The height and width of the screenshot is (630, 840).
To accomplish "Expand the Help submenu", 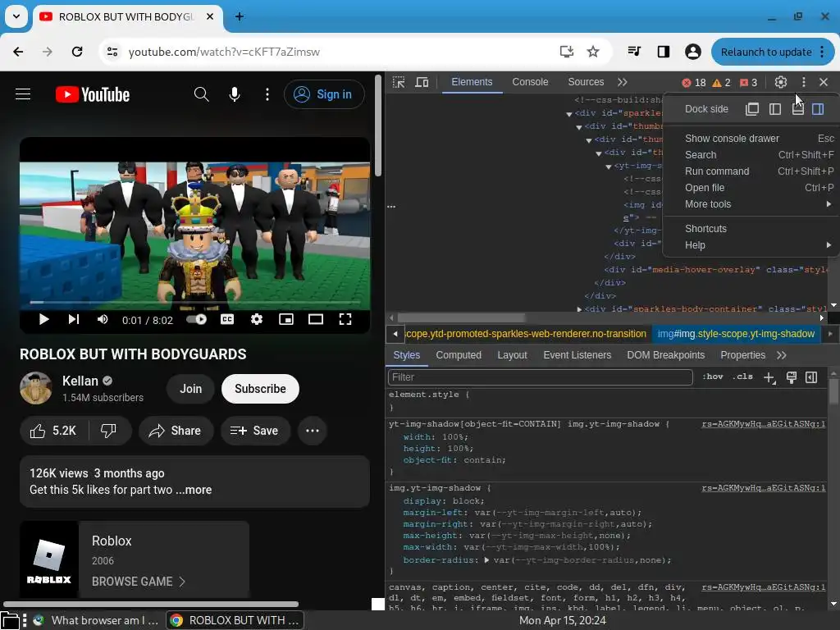I will 751,244.
